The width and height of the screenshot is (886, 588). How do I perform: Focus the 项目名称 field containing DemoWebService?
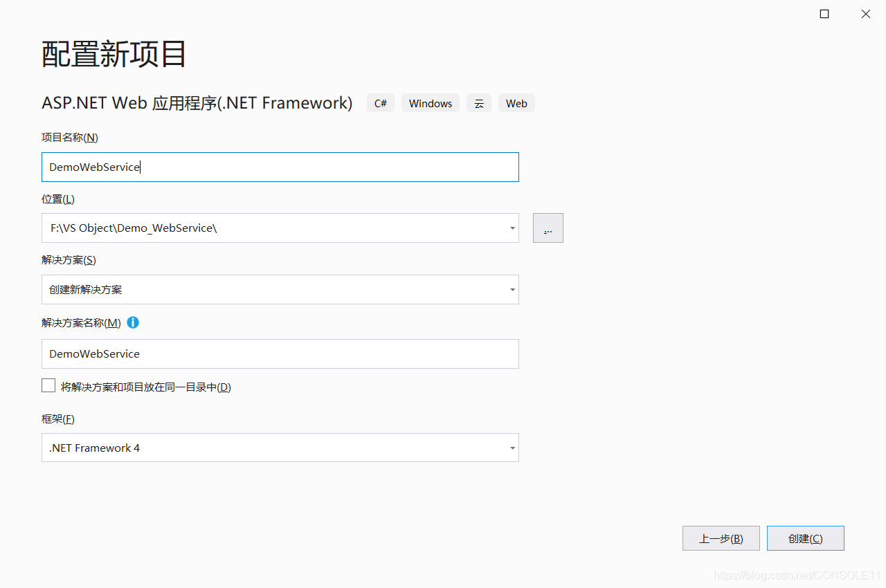(280, 167)
